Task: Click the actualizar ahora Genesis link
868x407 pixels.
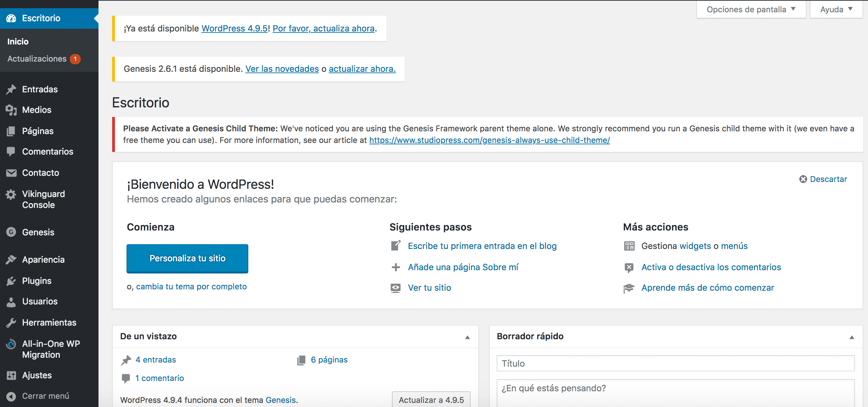Action: pyautogui.click(x=362, y=69)
